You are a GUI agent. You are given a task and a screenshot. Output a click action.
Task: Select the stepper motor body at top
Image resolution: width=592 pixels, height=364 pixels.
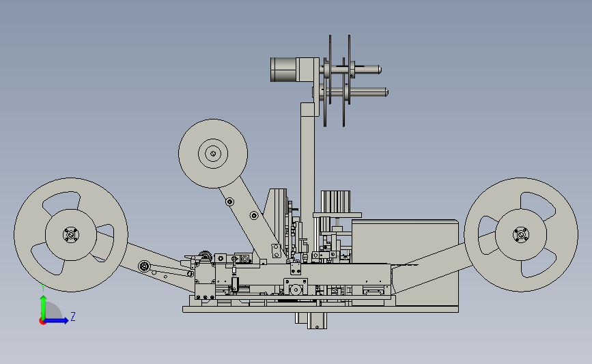pyautogui.click(x=283, y=70)
